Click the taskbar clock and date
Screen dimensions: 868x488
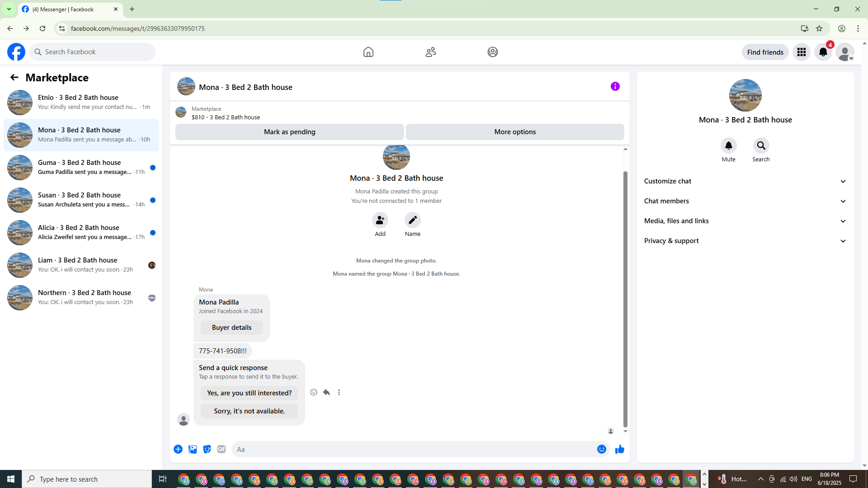(829, 479)
